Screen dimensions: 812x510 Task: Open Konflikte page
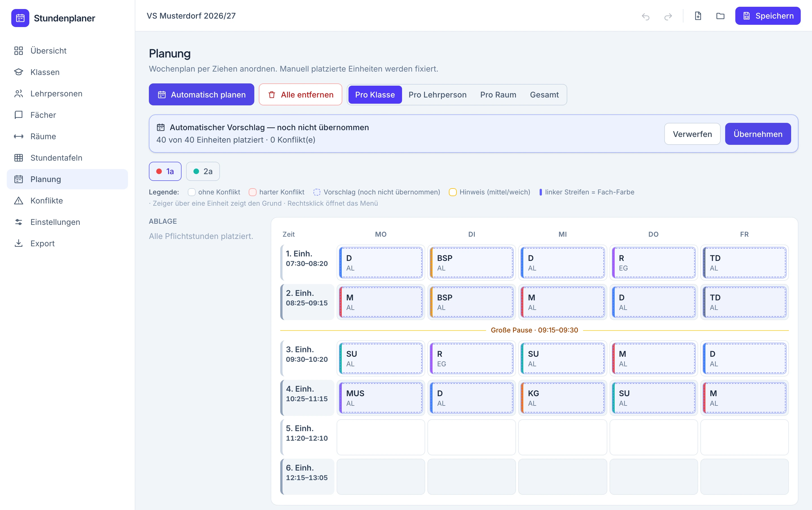[x=67, y=201]
